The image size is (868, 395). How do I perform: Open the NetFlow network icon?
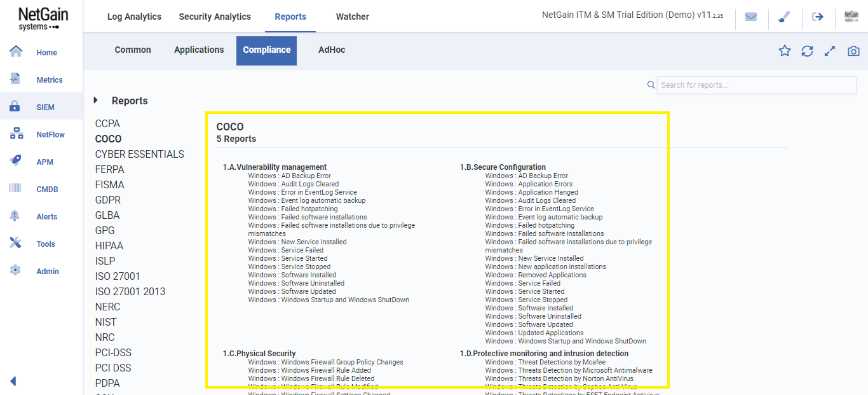point(17,134)
